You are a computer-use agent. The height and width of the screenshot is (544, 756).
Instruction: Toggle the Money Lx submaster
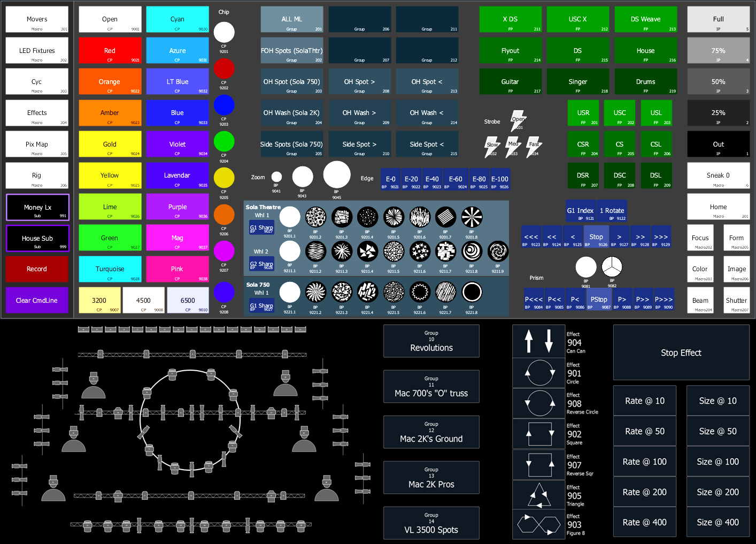click(37, 208)
